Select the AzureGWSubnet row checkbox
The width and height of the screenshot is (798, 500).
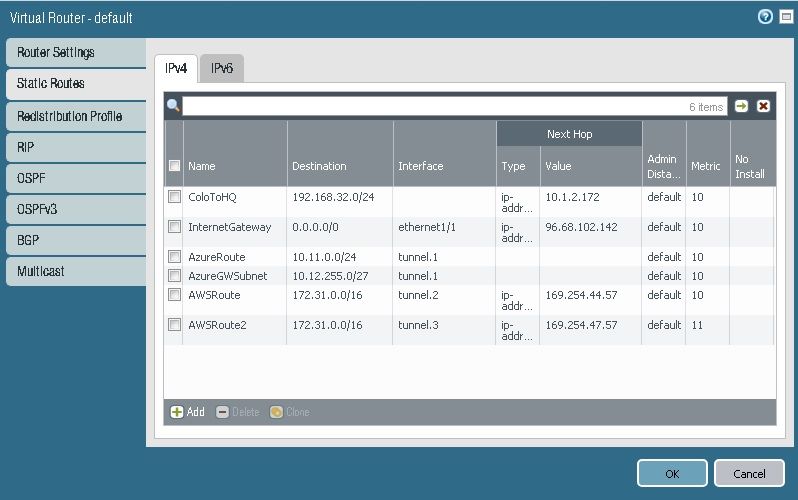174,275
